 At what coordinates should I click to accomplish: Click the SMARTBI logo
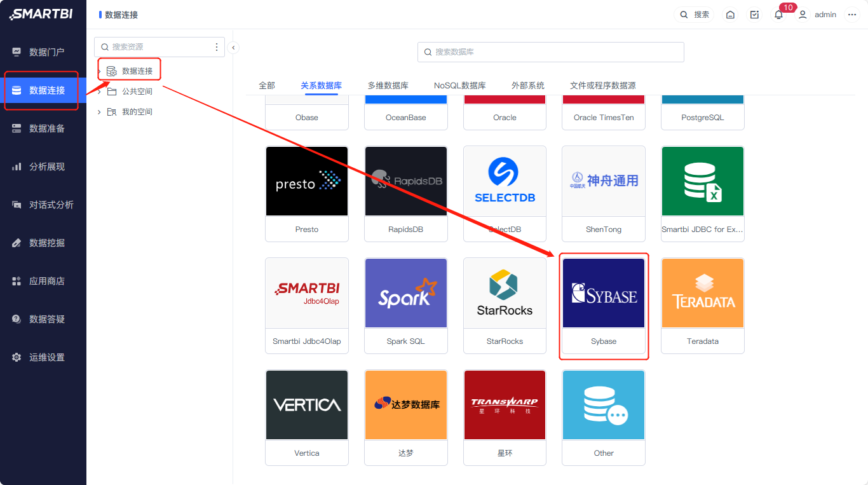coord(41,14)
